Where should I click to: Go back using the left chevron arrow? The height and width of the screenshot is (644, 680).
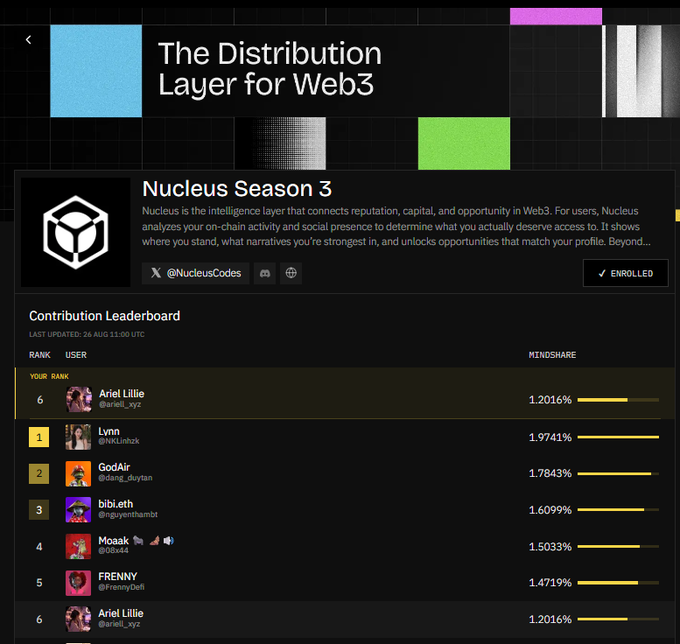coord(29,40)
